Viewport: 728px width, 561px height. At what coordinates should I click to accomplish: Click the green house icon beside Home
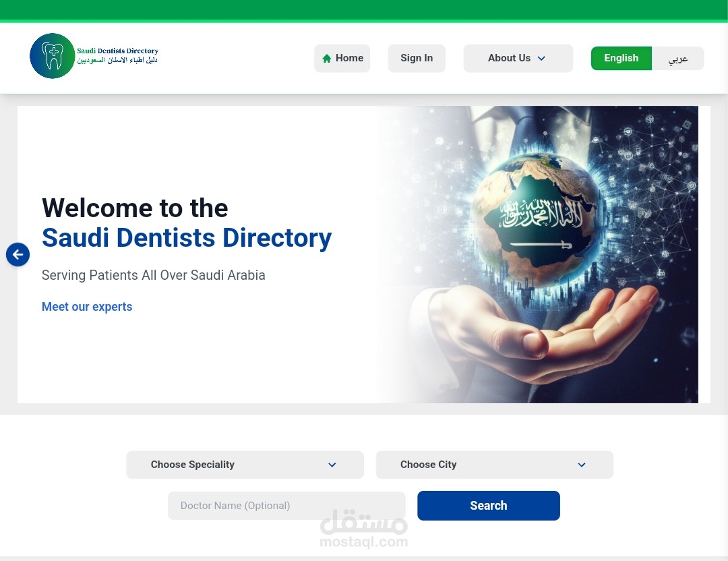pos(327,59)
